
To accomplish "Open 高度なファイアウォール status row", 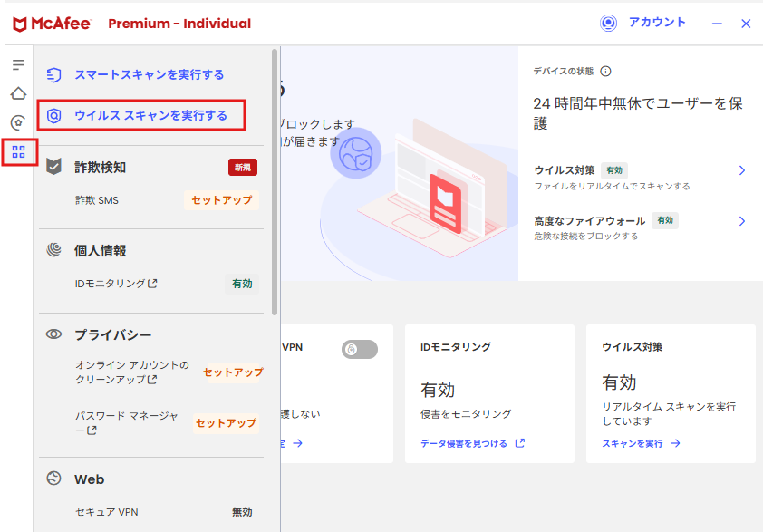I will 640,227.
